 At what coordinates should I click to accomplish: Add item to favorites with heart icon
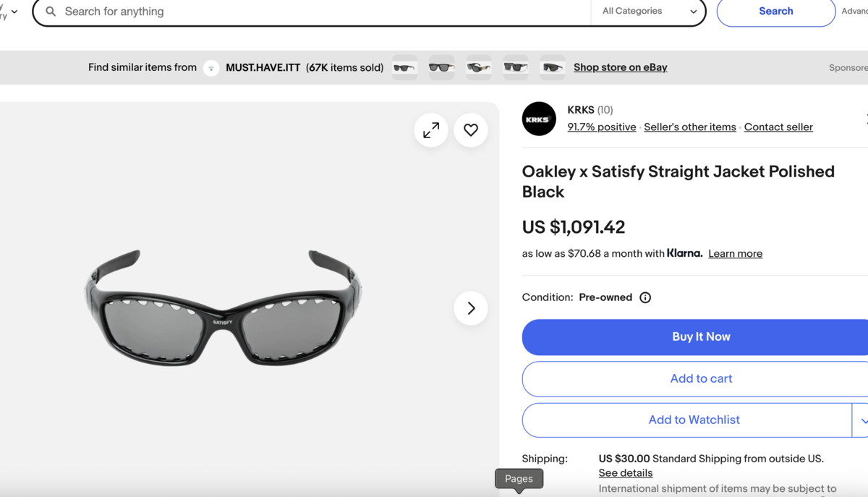[471, 130]
